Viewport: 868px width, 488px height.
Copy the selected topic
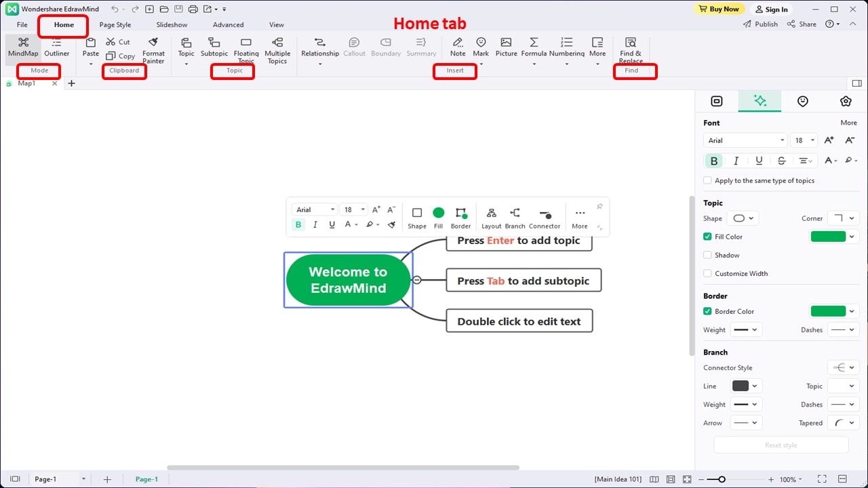click(x=120, y=56)
